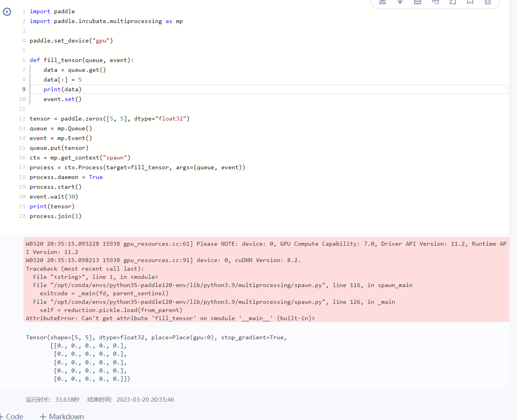Select the highlighted line 9 in gutter
This screenshot has width=517, height=420.
[x=23, y=89]
